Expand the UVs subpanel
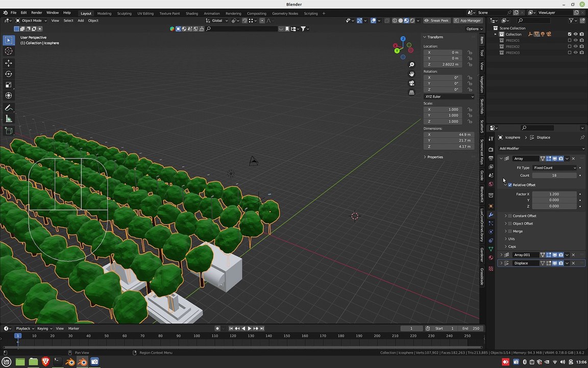 506,239
